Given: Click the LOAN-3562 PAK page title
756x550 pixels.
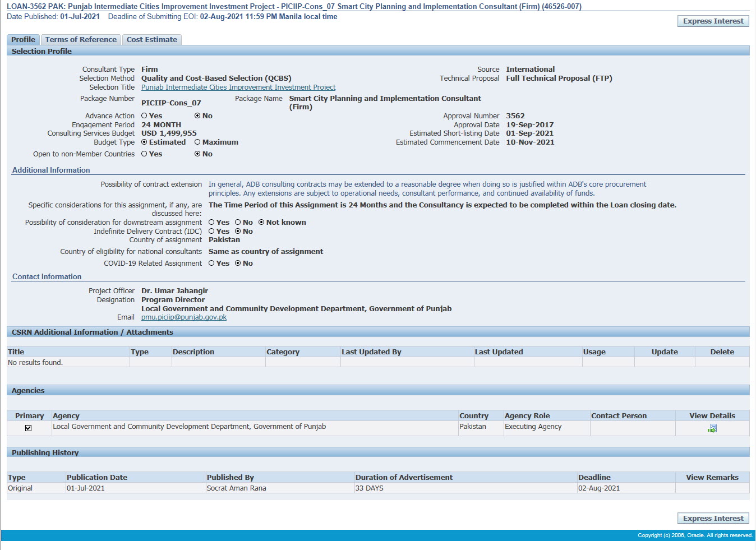Looking at the screenshot, I should point(294,6).
